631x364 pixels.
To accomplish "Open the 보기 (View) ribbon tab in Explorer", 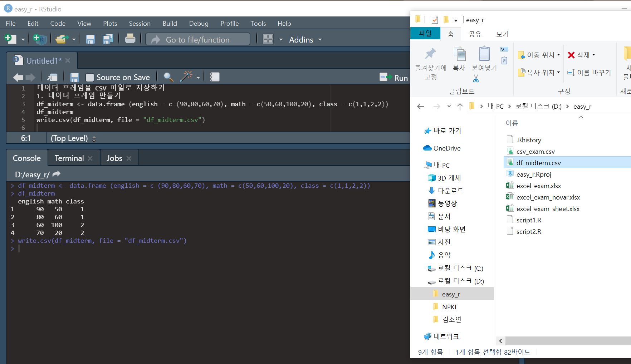I will pyautogui.click(x=502, y=34).
